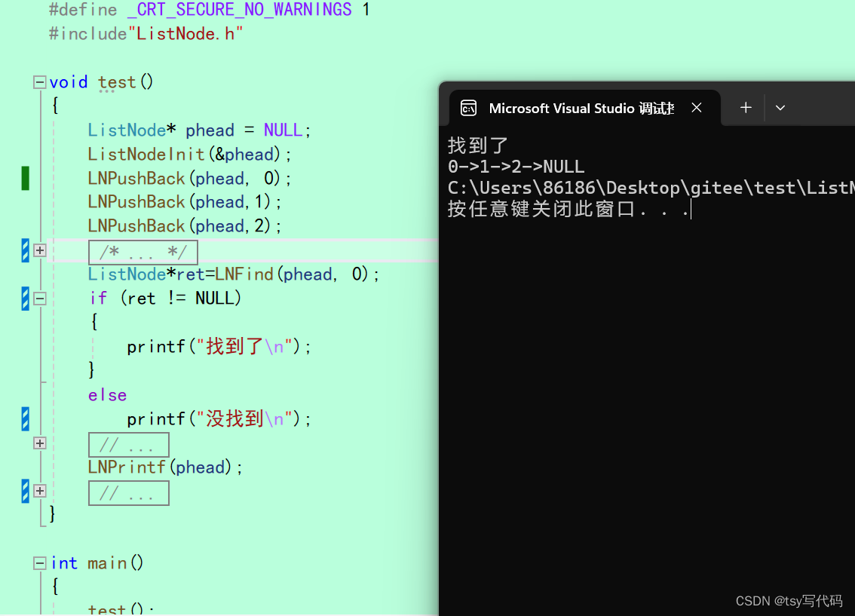
Task: Click the line #define _CRT_SECURE_NO_WARNINGS 1
Action: 210,10
